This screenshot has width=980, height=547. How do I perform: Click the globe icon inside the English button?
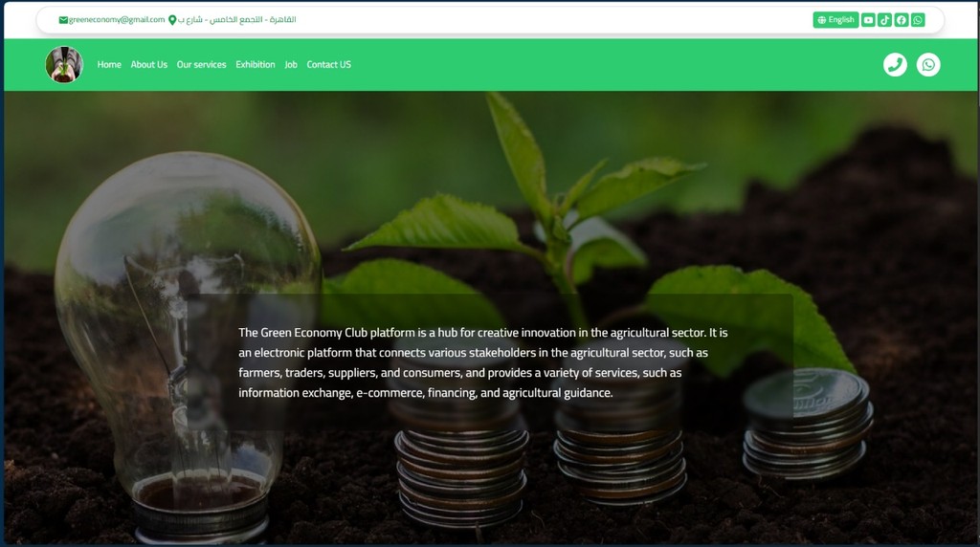(822, 20)
